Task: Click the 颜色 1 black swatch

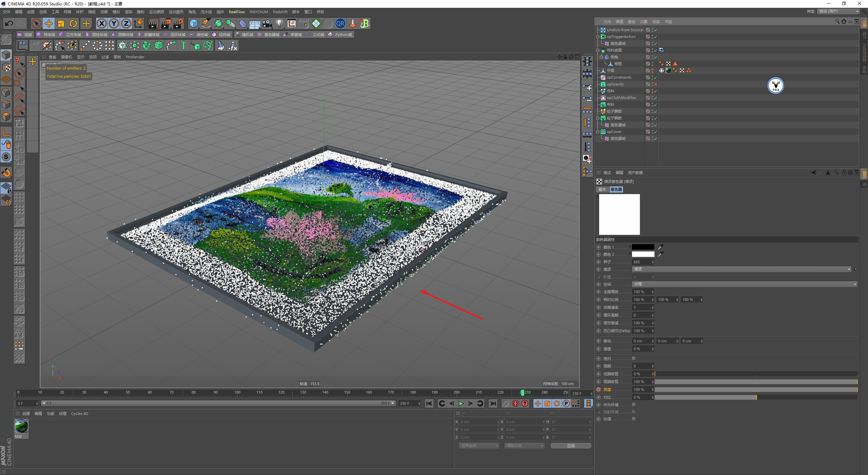Action: (643, 247)
